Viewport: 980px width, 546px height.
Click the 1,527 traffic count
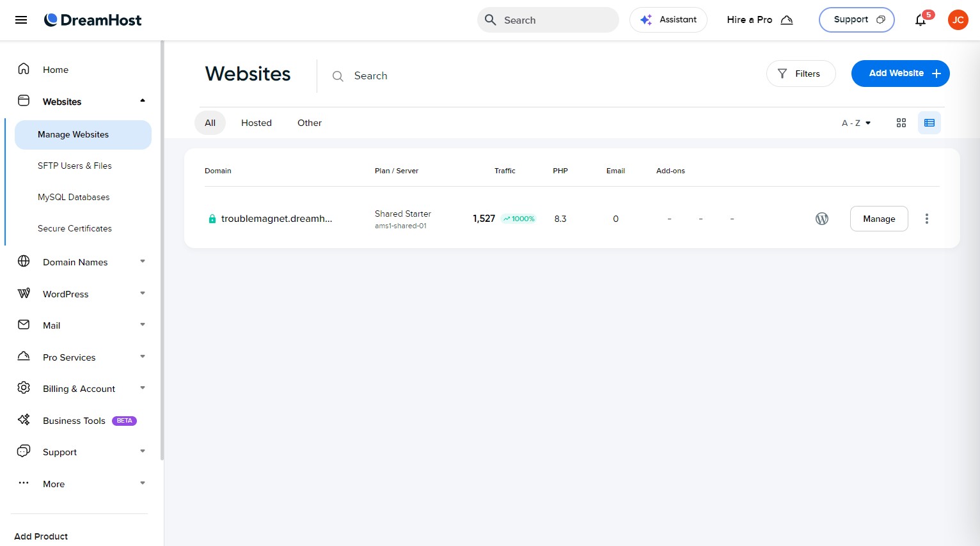pyautogui.click(x=484, y=219)
